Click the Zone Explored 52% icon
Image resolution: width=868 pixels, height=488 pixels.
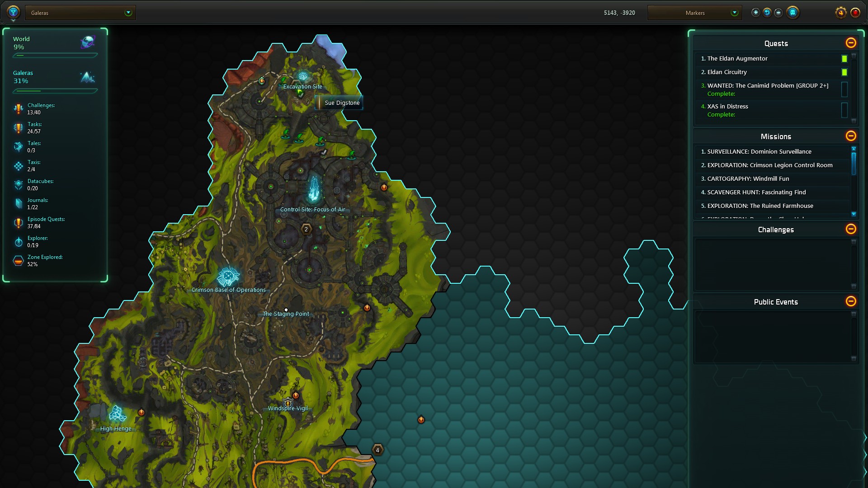pyautogui.click(x=18, y=261)
